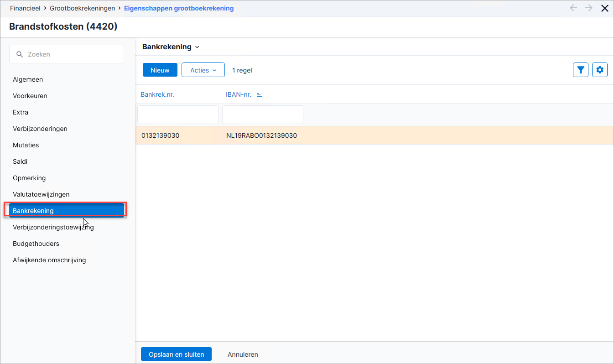The height and width of the screenshot is (364, 614).
Task: Open the gear settings icon
Action: click(x=600, y=70)
